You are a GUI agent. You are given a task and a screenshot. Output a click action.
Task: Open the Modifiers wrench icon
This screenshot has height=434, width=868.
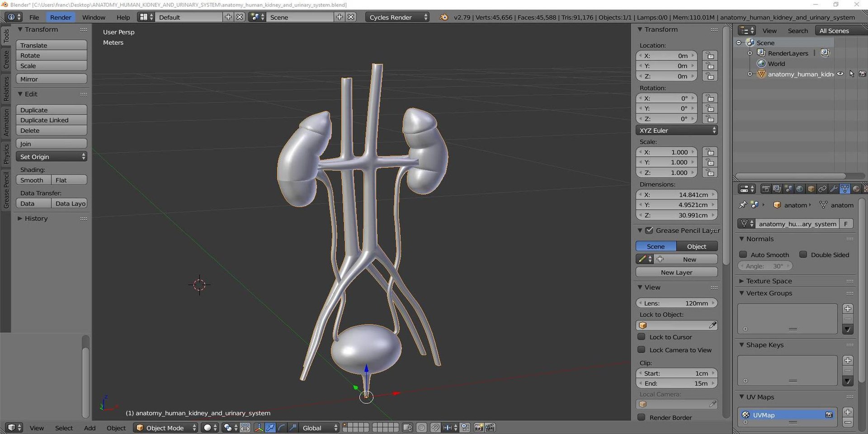pyautogui.click(x=834, y=189)
